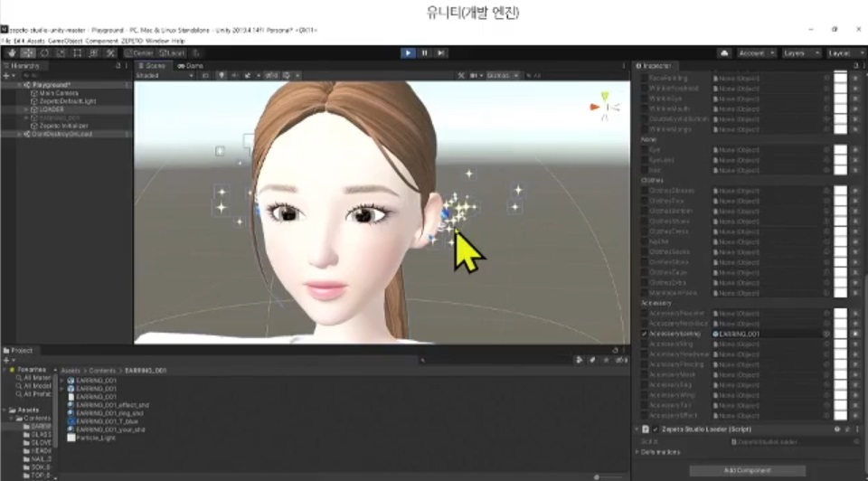868x481 pixels.
Task: Select LOADER object in Hierarchy
Action: [51, 109]
